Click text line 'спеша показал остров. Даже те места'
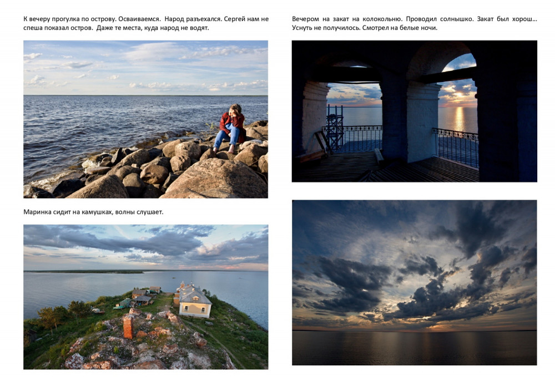 [116, 28]
